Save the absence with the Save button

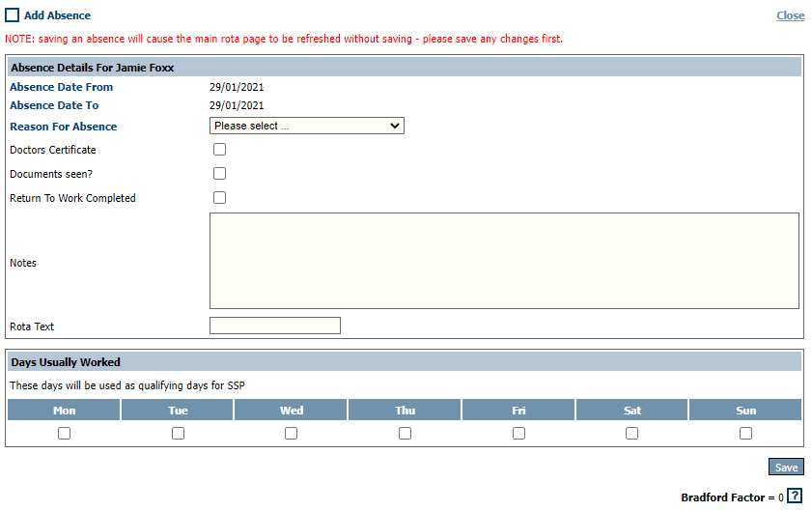[x=786, y=467]
